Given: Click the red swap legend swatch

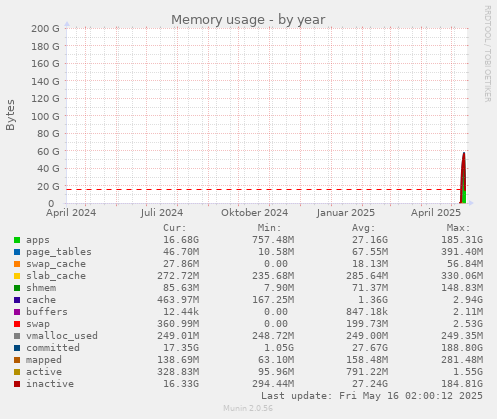Looking at the screenshot, I should point(17,324).
